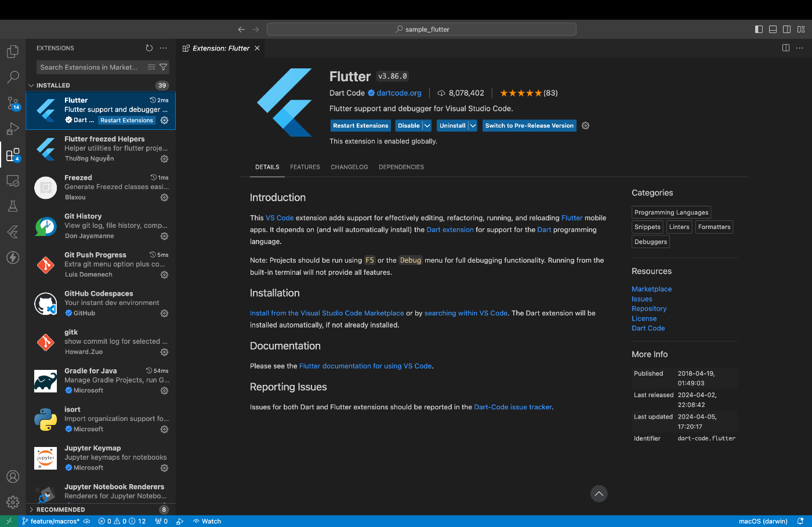This screenshot has height=527, width=812.
Task: Close the Extension: Flutter tab
Action: tap(257, 48)
